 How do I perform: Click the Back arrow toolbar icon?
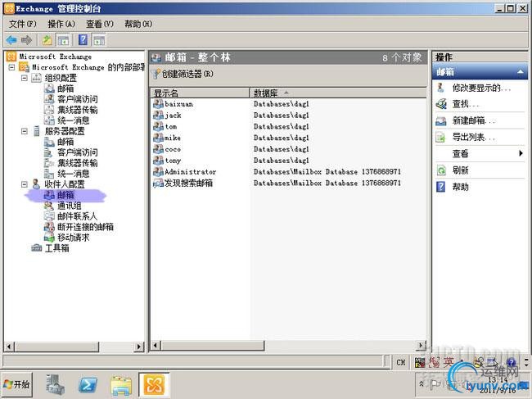click(x=11, y=40)
